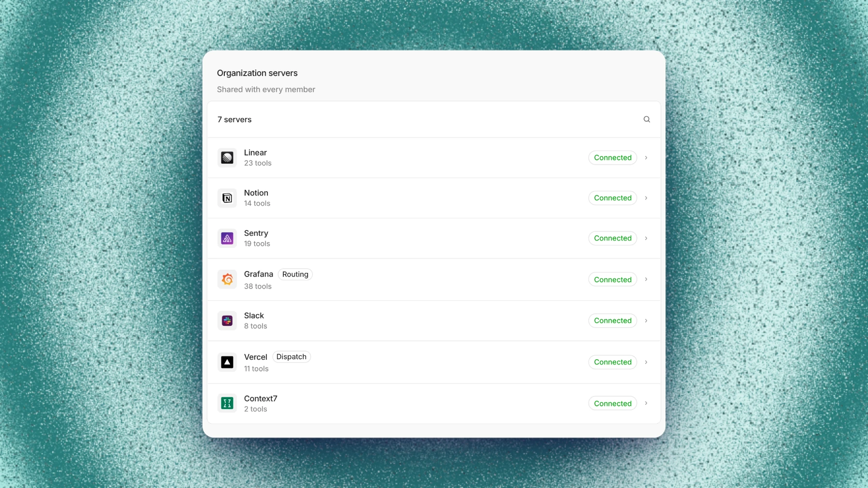This screenshot has width=868, height=488.
Task: Click Connected badge on Vercel row
Action: click(x=613, y=362)
